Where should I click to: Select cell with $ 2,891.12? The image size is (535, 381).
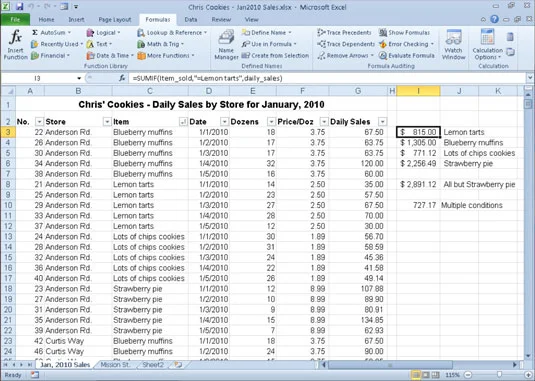418,185
